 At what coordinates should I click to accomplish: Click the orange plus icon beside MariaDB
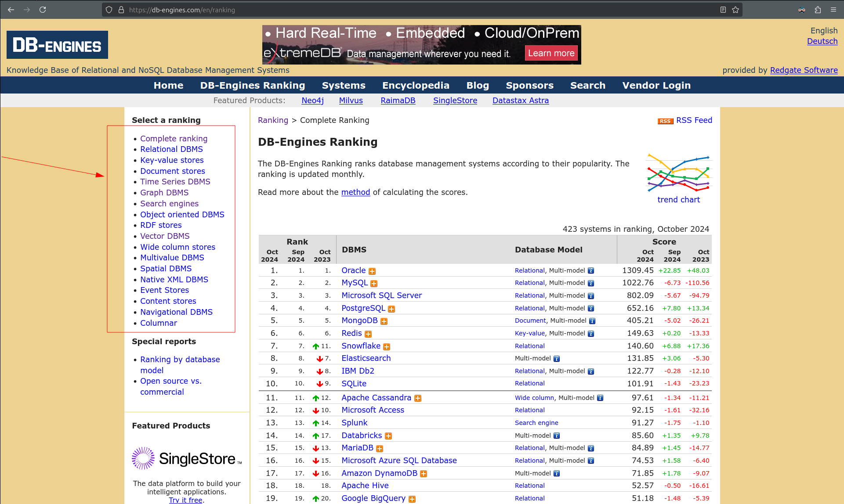point(380,449)
